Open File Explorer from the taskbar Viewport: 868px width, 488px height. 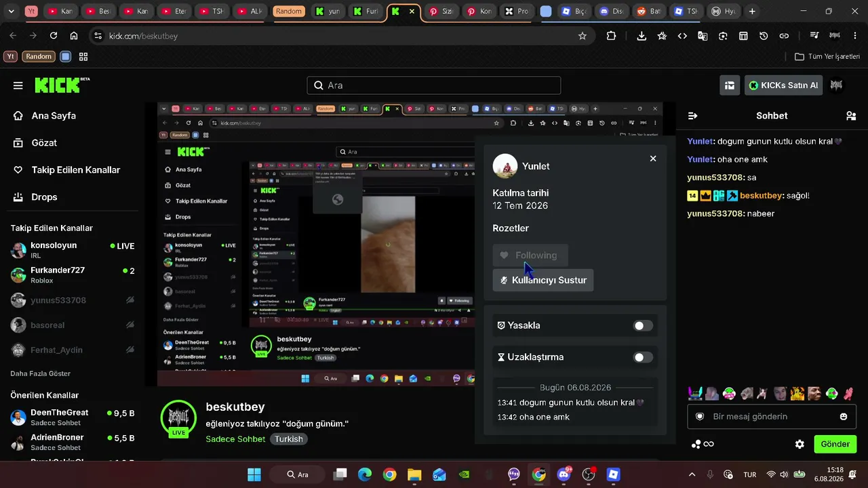pyautogui.click(x=414, y=474)
